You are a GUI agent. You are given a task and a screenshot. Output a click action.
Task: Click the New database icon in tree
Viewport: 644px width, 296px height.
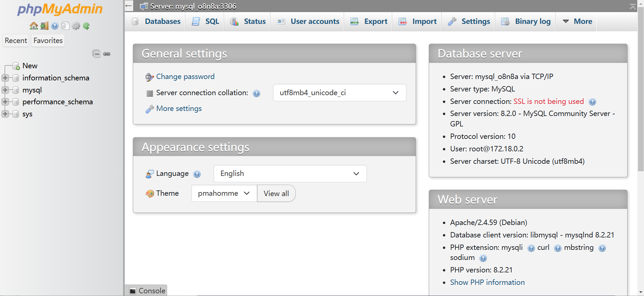pos(16,66)
